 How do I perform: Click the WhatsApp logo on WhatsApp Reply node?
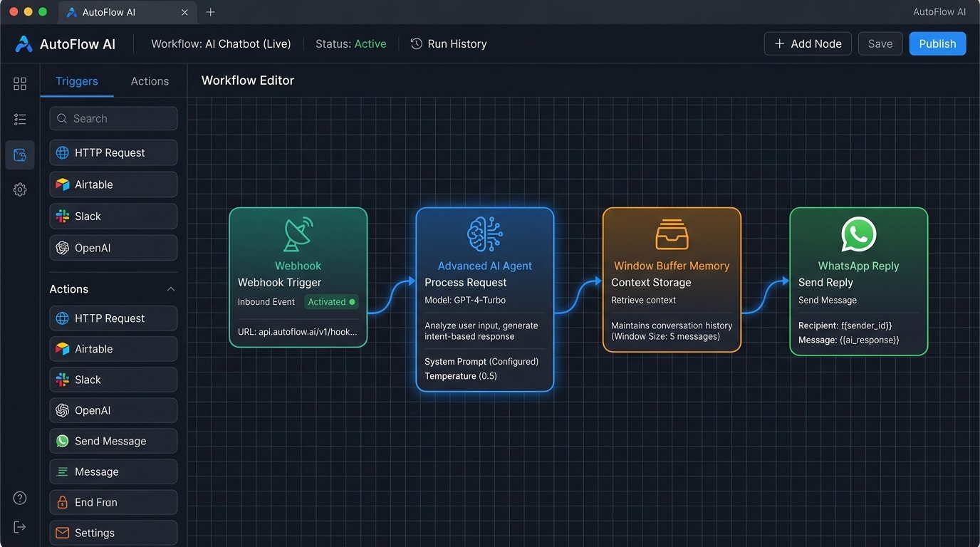click(858, 235)
